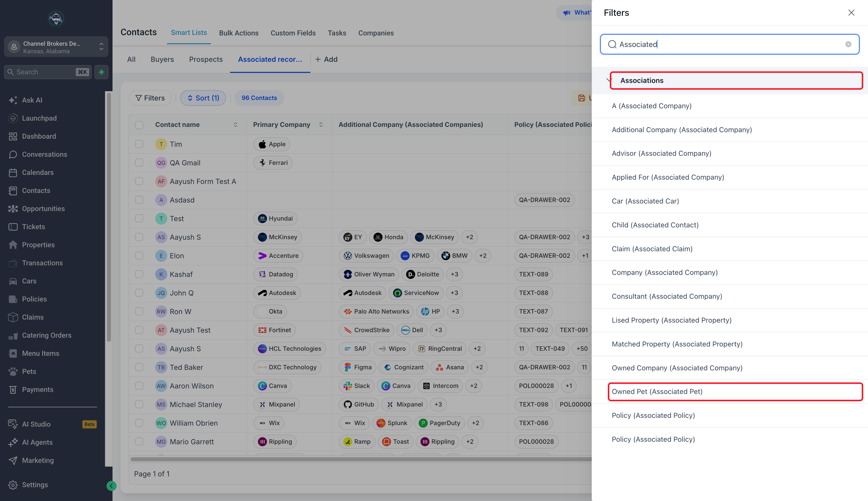
Task: Open Ask AI from the sidebar
Action: (x=32, y=100)
